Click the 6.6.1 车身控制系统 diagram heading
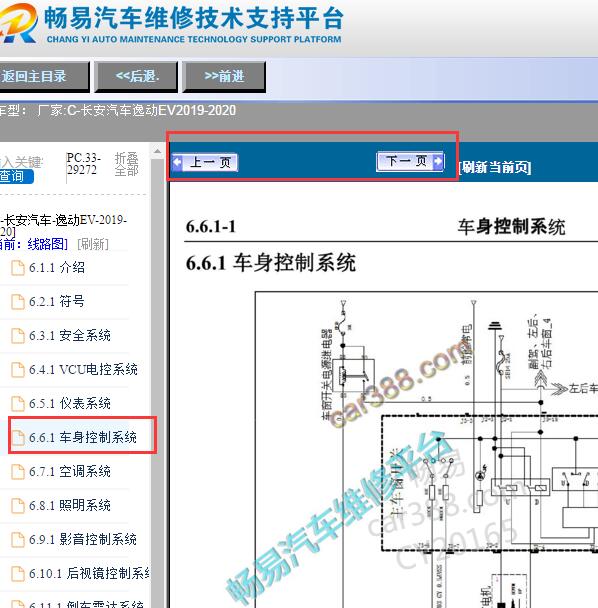 pos(270,263)
